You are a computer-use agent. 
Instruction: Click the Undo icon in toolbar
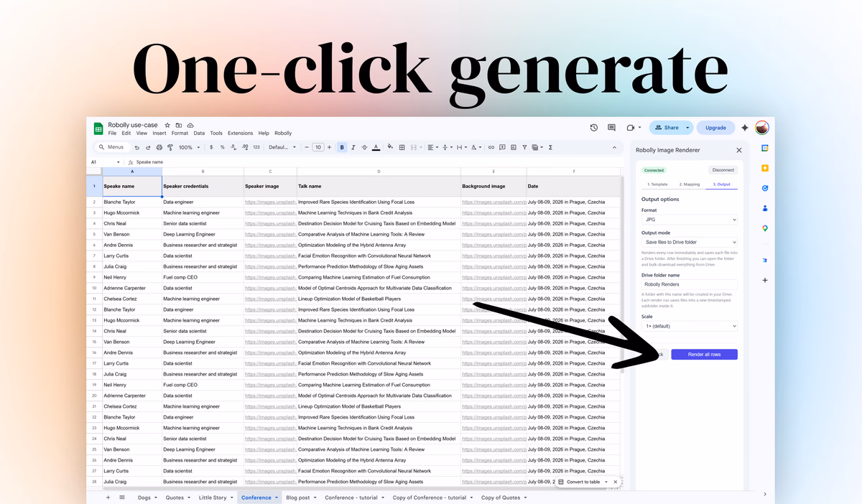click(x=137, y=147)
